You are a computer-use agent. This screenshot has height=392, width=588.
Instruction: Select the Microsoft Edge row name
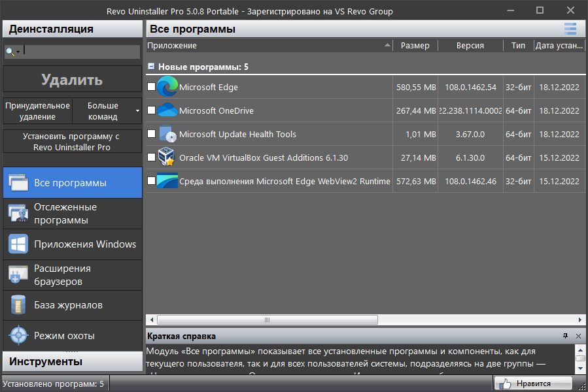[x=209, y=87]
